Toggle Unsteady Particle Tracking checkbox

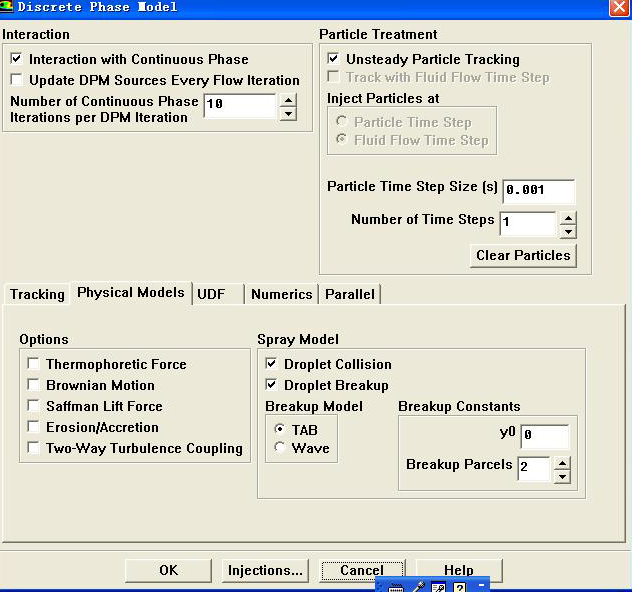334,59
